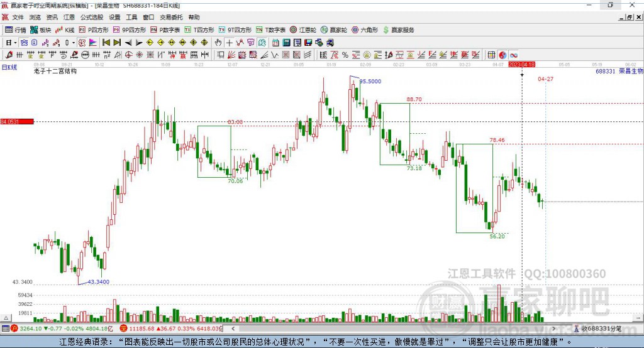
Task: Click the yin-yang circle icon
Action: click(502, 55)
